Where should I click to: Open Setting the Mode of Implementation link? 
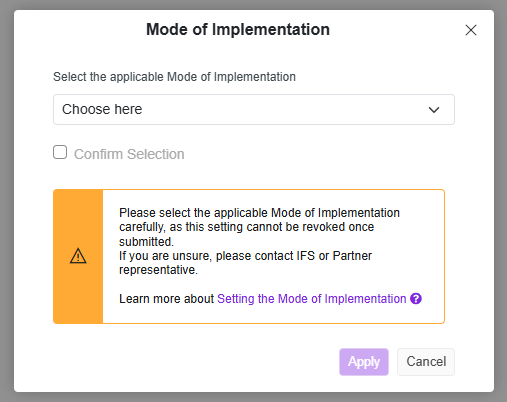click(x=312, y=299)
